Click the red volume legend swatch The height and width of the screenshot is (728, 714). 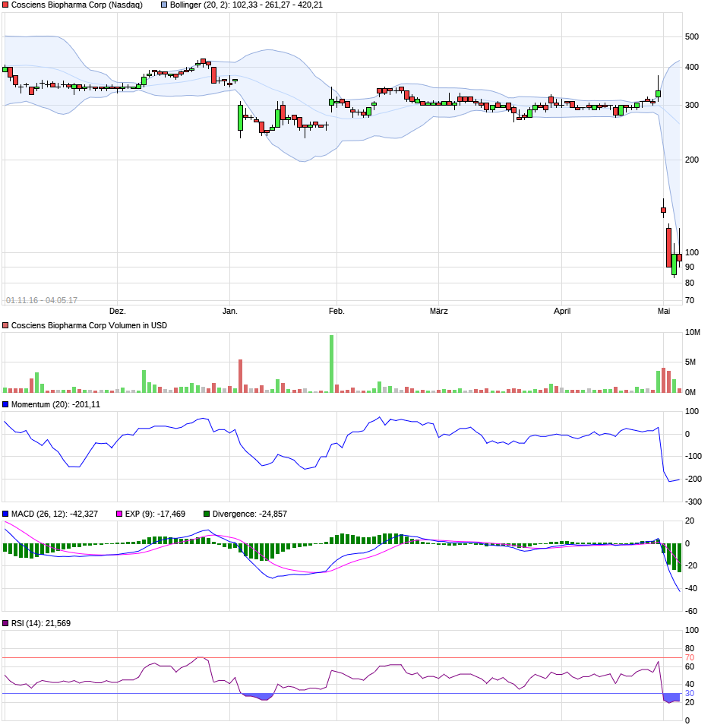pyautogui.click(x=5, y=326)
